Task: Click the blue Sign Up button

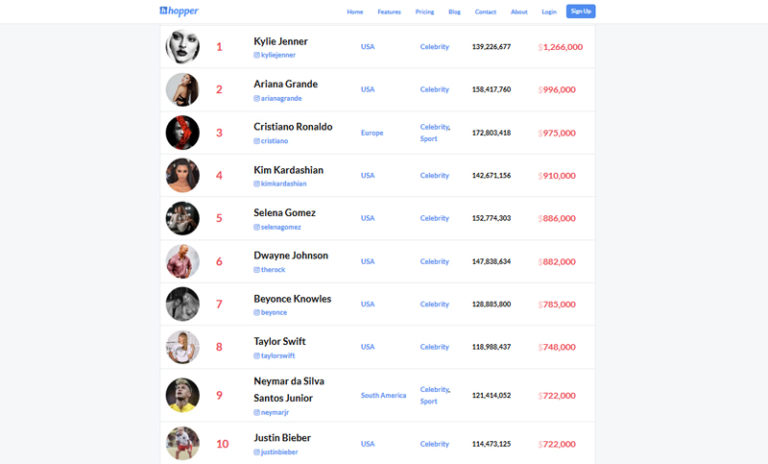Action: [581, 11]
